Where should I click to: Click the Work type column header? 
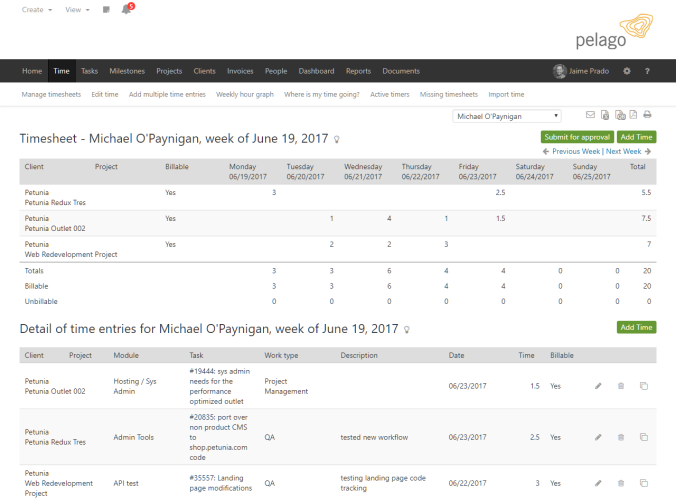coord(281,356)
